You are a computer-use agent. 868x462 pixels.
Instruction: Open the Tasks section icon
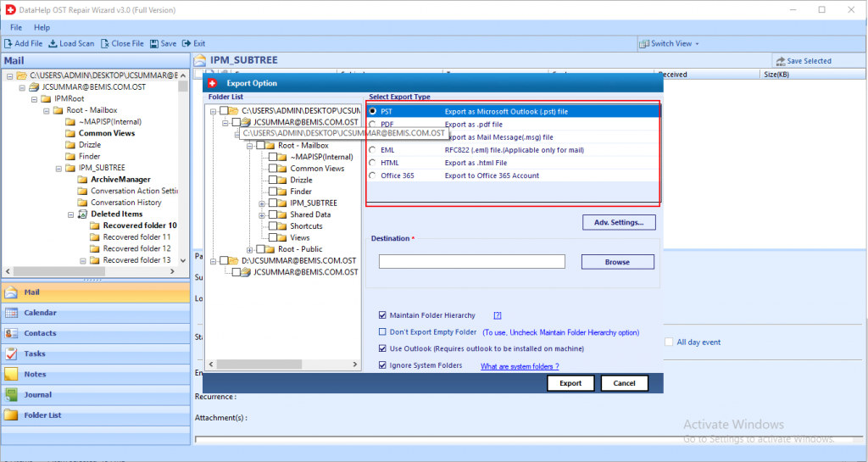pyautogui.click(x=11, y=353)
